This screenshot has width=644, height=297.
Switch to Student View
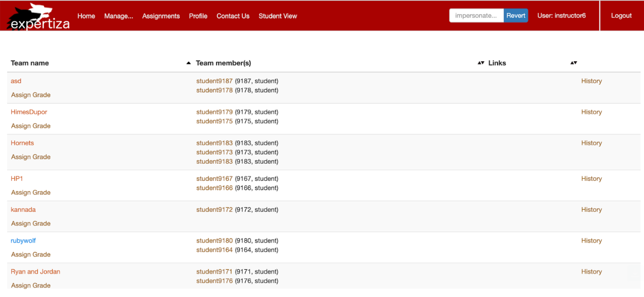tap(278, 16)
